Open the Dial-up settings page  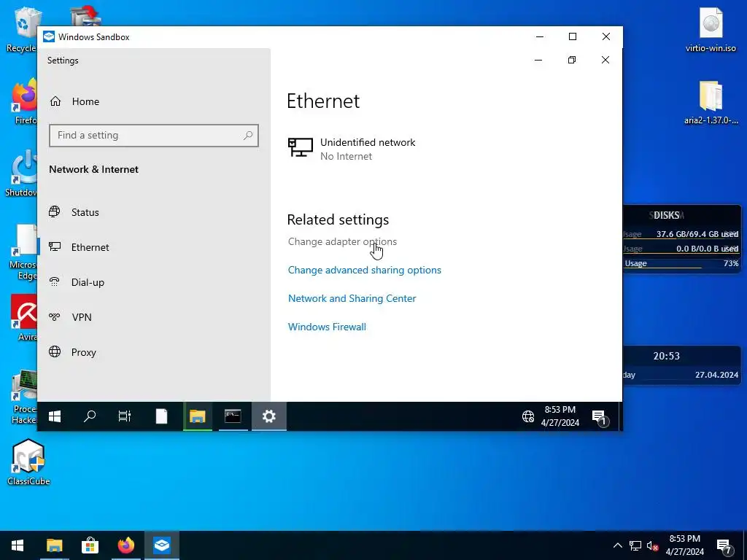tap(77, 282)
